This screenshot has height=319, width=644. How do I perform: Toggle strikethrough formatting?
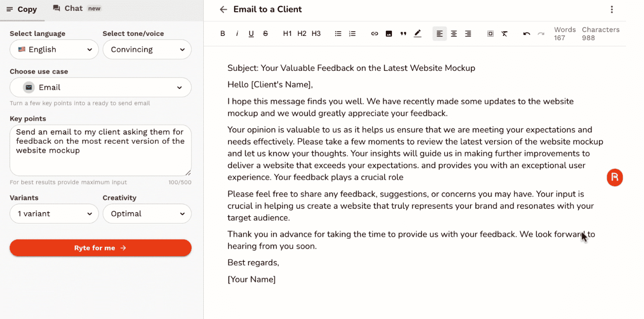pos(265,34)
